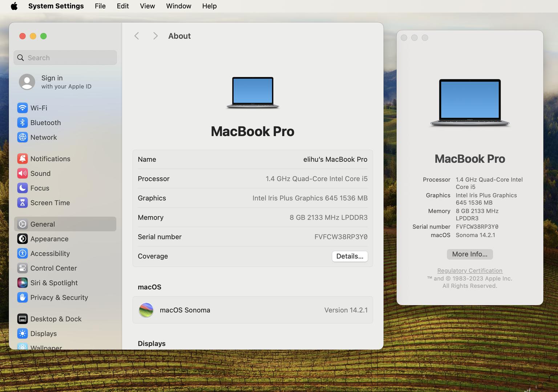Click the Focus moon icon
This screenshot has width=558, height=392.
point(22,188)
